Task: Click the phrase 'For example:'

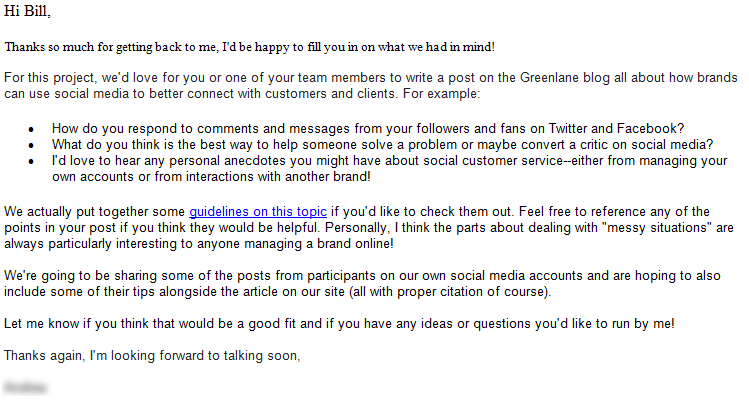Action: [441, 94]
